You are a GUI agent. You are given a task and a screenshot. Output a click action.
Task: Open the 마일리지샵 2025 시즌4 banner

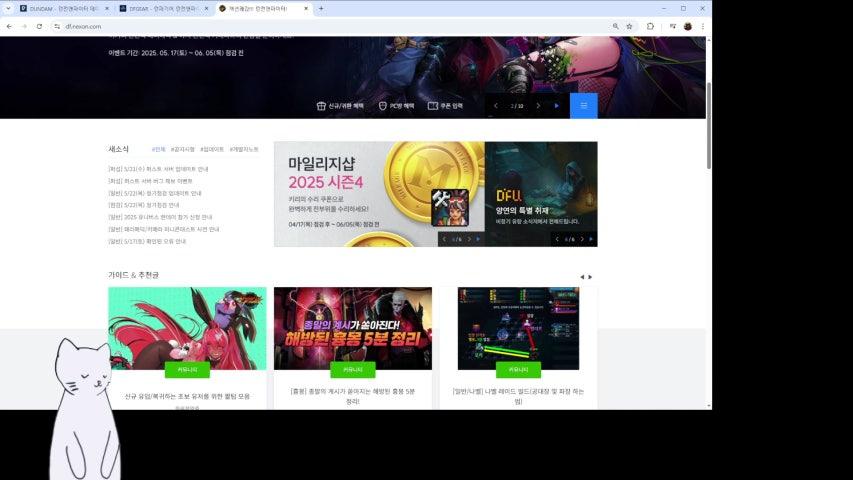click(379, 194)
